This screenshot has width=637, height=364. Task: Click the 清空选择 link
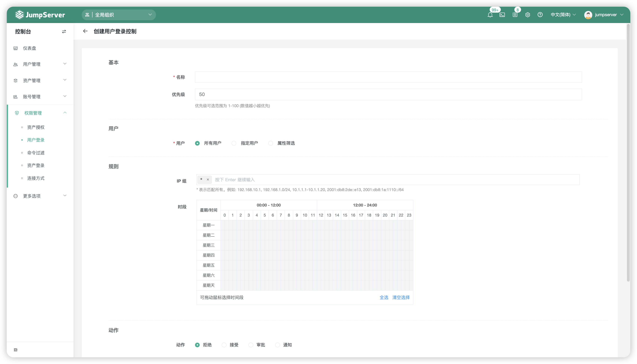401,298
